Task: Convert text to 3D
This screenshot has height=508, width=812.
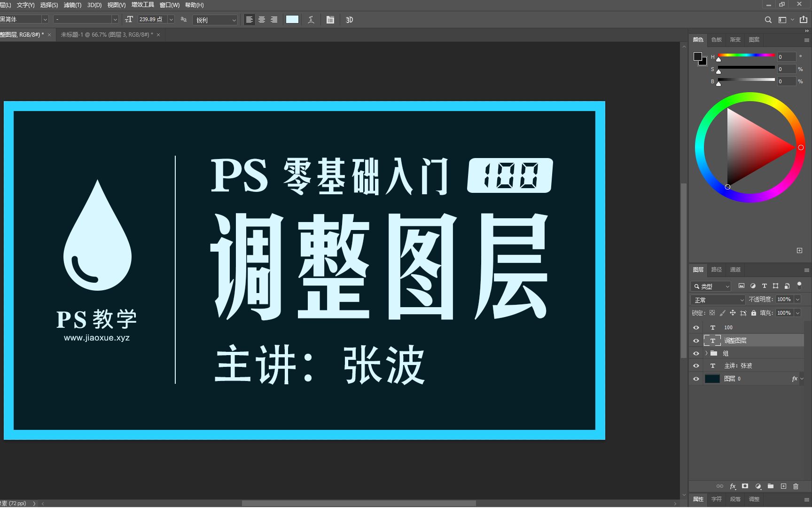Action: pos(349,20)
